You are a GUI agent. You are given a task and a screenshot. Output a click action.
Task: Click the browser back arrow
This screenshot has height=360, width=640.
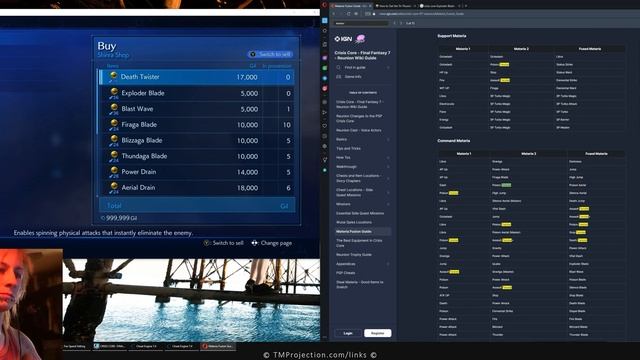334,14
